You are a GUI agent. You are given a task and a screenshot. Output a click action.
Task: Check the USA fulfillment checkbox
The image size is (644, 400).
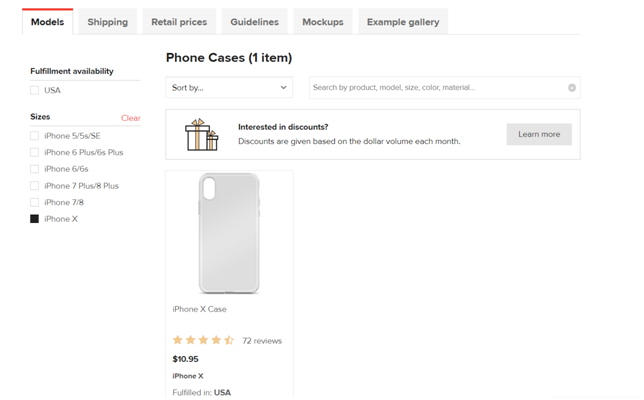(x=35, y=90)
